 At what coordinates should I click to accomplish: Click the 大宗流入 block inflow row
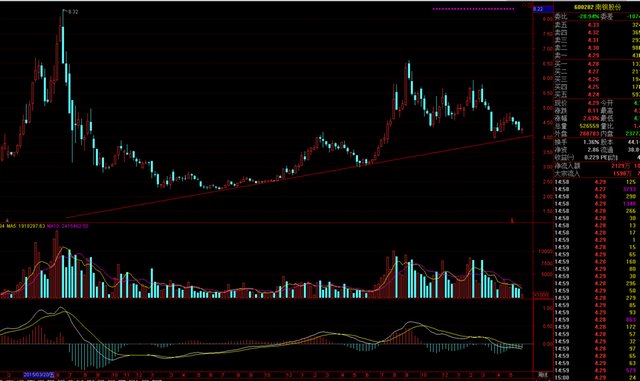[x=597, y=174]
